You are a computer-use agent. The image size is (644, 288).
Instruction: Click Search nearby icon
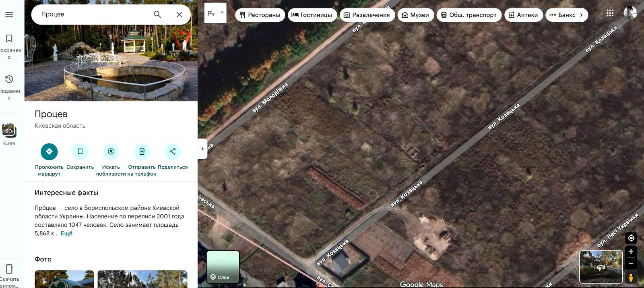click(x=111, y=151)
